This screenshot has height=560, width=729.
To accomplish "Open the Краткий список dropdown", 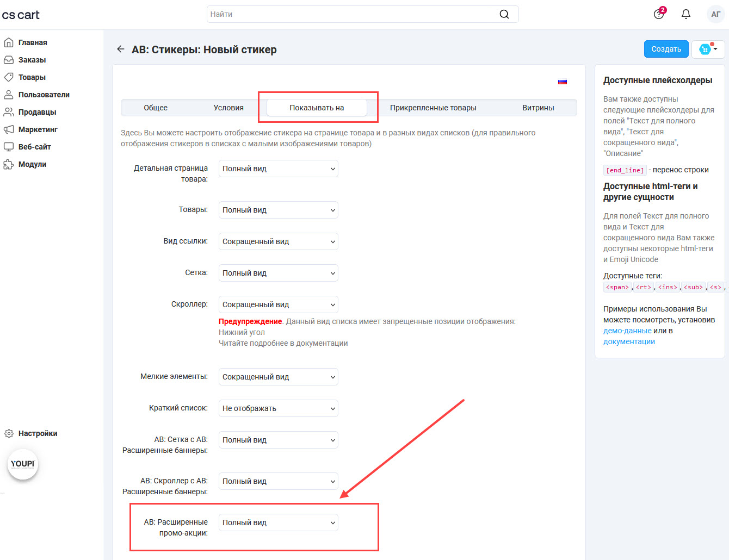I will click(278, 408).
